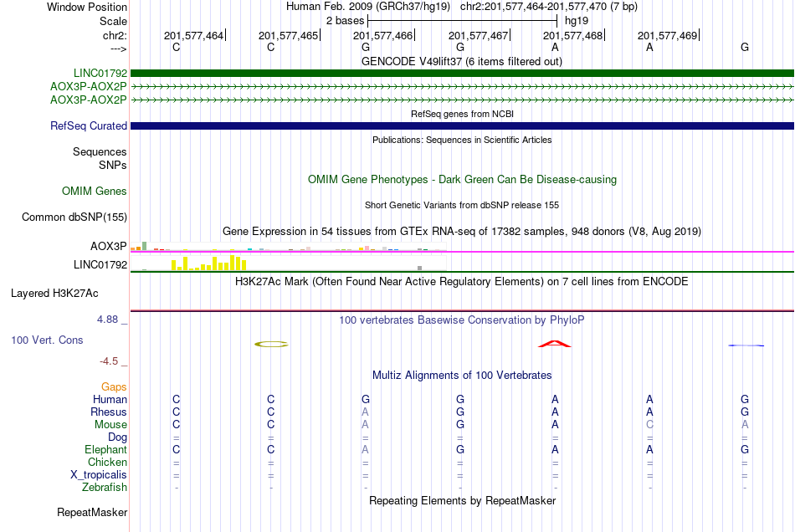The width and height of the screenshot is (795, 532).
Task: Click the GENCODE V49lift37 track title
Action: coord(461,61)
